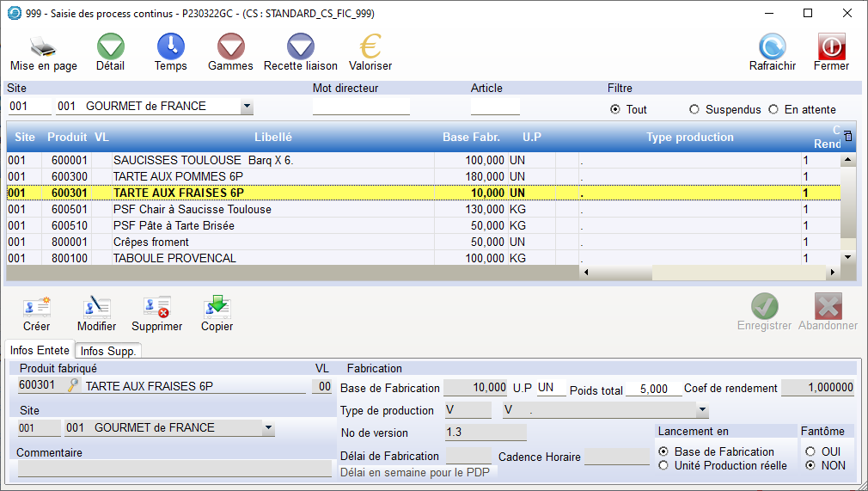The width and height of the screenshot is (868, 491).
Task: Click the Recette liaison icon
Action: (x=300, y=52)
